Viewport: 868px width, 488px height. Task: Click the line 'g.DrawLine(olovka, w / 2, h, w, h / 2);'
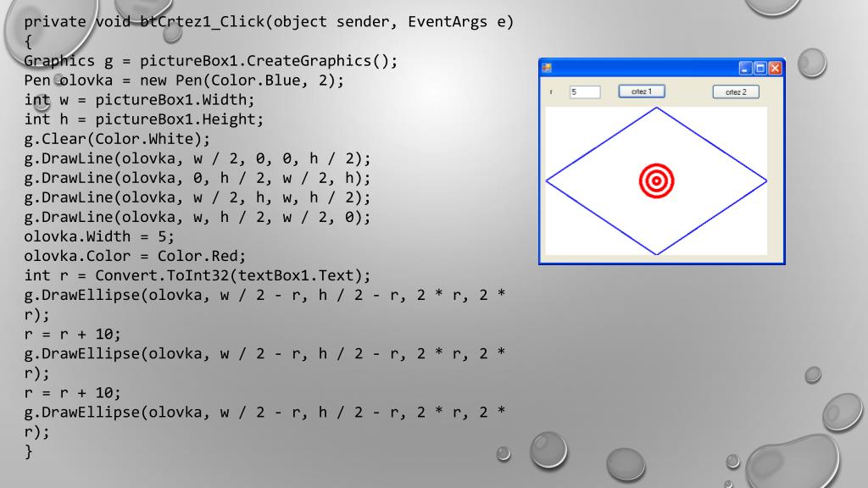(197, 197)
